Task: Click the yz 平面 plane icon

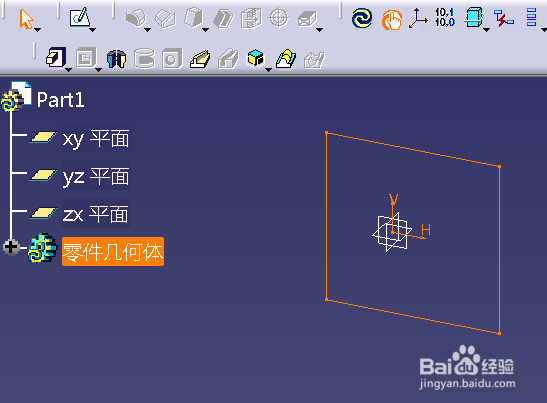Action: pyautogui.click(x=43, y=175)
